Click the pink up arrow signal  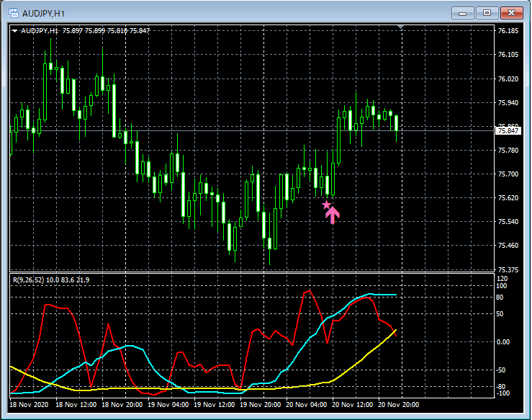pyautogui.click(x=333, y=215)
